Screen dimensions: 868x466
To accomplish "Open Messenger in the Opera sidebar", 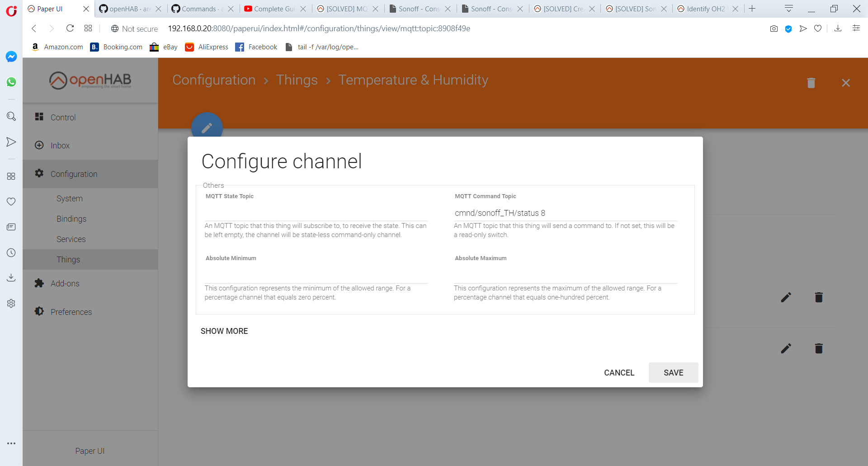I will tap(11, 57).
